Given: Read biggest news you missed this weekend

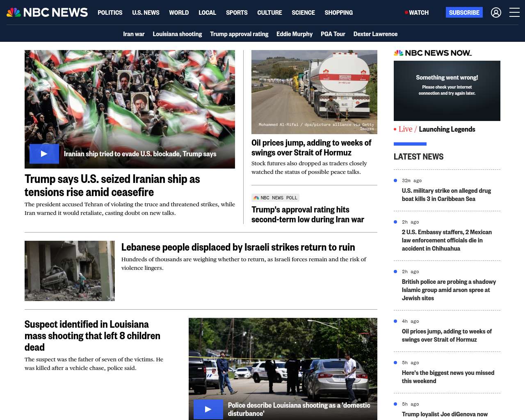Looking at the screenshot, I should click(448, 377).
